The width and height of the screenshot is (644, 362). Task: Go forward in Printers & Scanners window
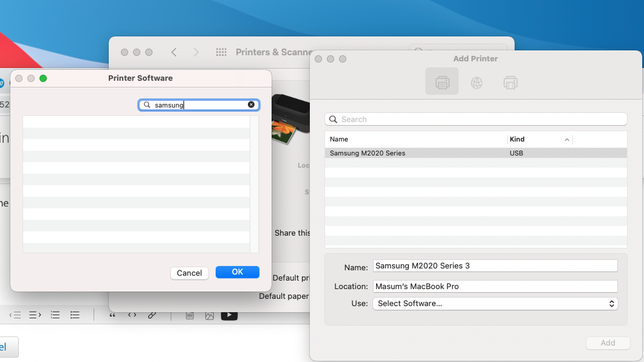pos(196,52)
